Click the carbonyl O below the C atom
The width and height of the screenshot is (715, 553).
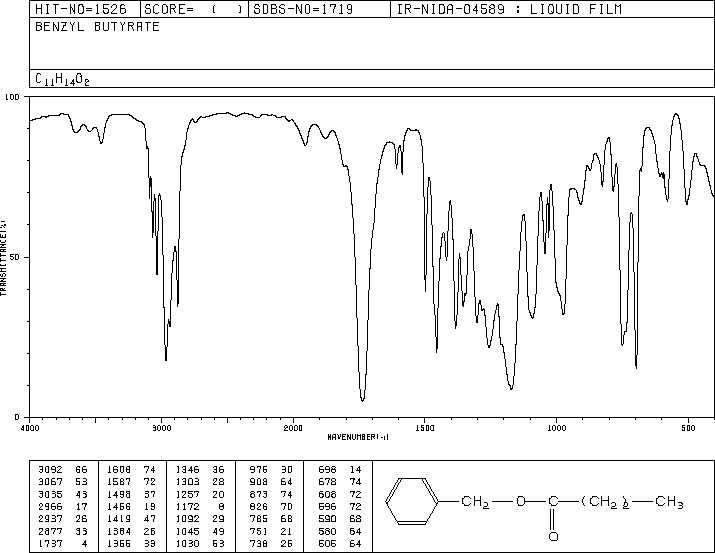tap(553, 537)
